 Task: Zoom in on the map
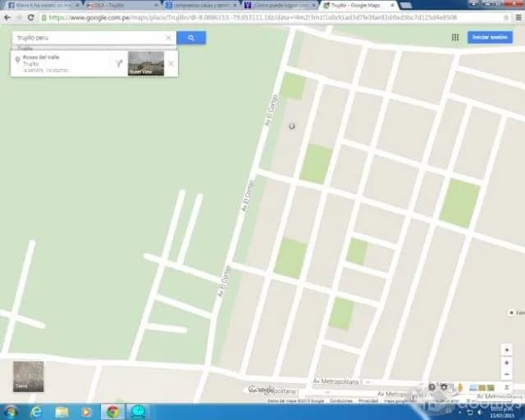506,363
